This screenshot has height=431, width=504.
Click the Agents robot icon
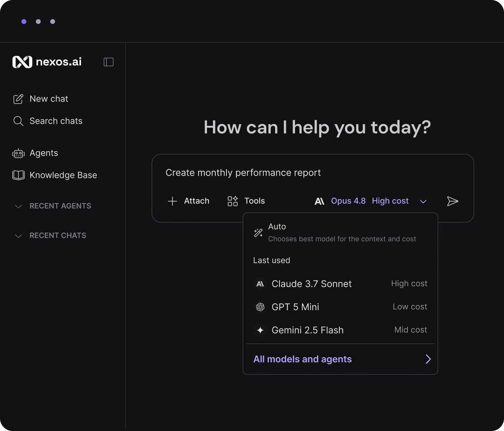click(x=18, y=153)
